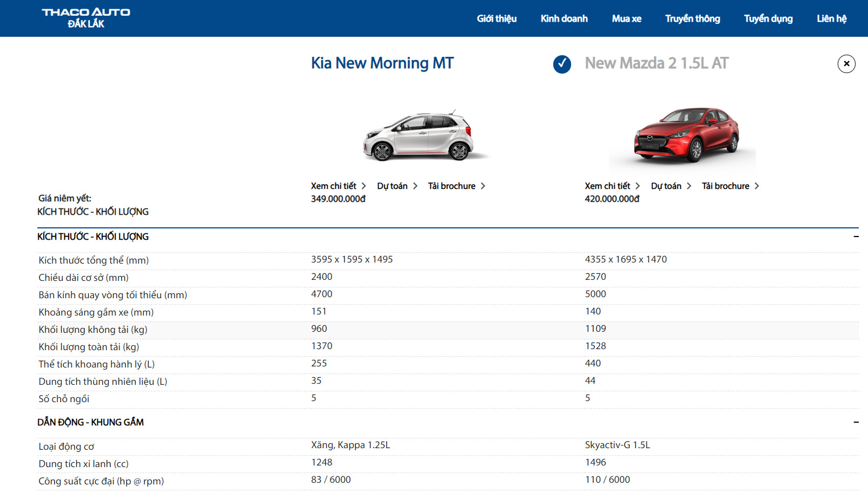Click the Chiều dài cơ sở (mm) label
868x492 pixels.
(83, 278)
